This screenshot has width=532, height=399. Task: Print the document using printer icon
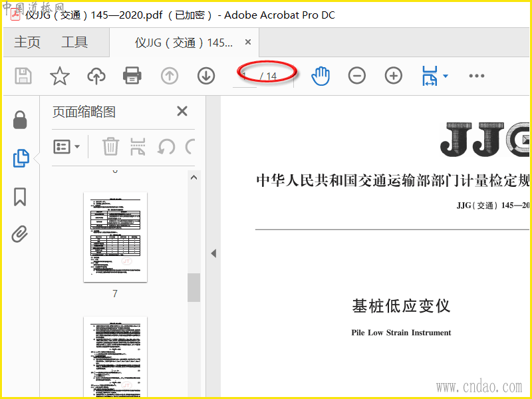coord(132,75)
